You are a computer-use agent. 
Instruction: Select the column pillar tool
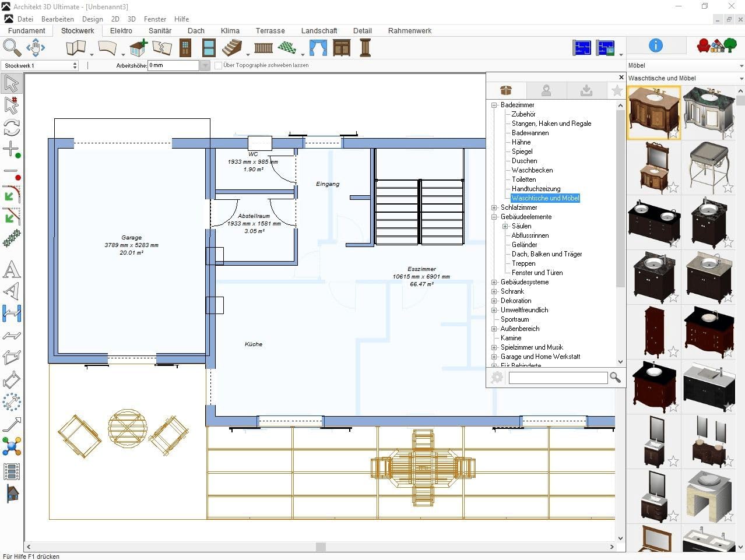click(366, 47)
